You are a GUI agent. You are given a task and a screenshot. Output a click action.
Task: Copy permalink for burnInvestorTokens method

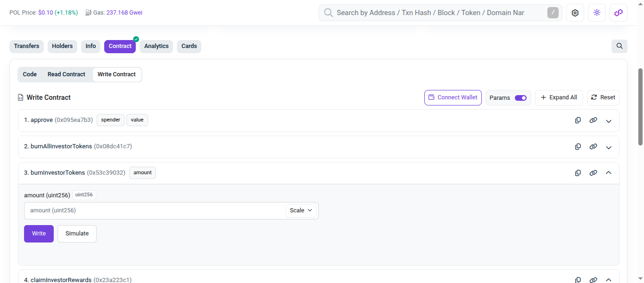(x=593, y=173)
